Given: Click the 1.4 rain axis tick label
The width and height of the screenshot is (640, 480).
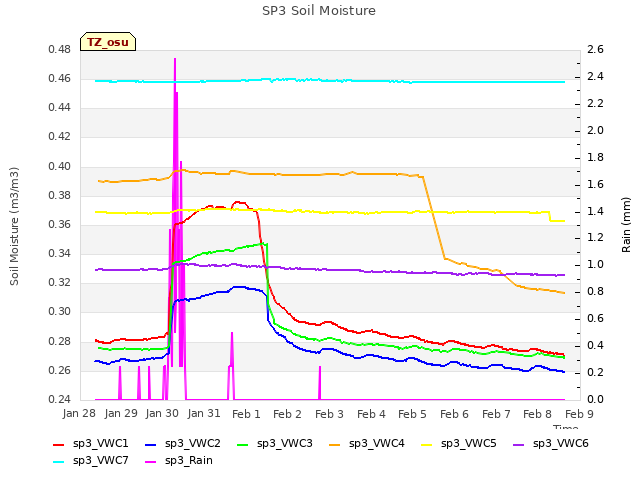Looking at the screenshot, I should pos(596,211).
